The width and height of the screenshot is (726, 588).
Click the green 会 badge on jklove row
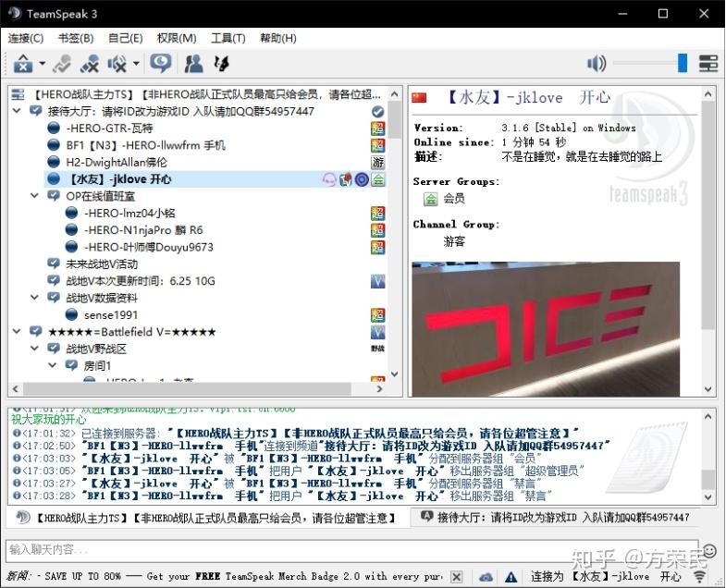[x=378, y=179]
